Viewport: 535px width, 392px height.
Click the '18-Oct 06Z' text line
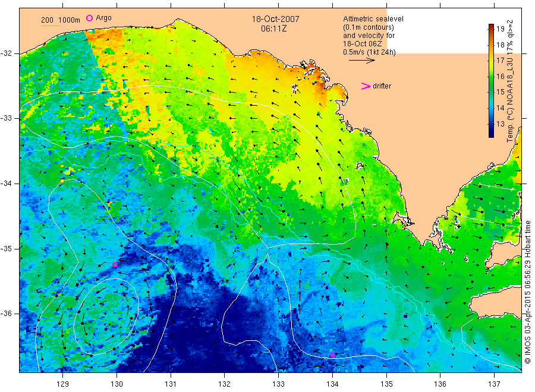coord(363,43)
